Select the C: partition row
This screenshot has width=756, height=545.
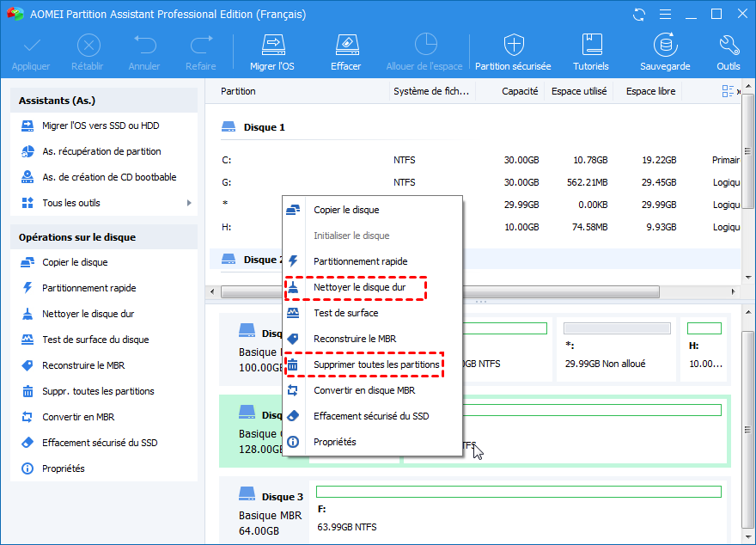tap(475, 160)
